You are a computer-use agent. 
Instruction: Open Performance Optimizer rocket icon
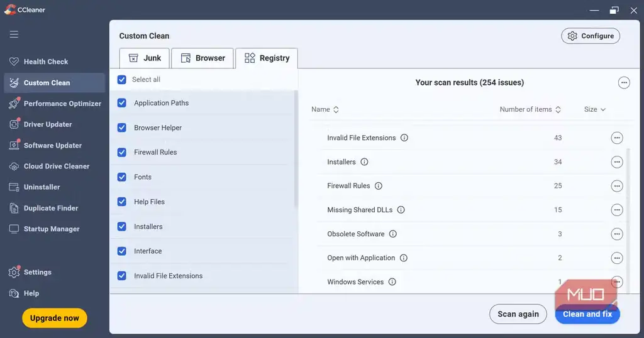(x=14, y=104)
